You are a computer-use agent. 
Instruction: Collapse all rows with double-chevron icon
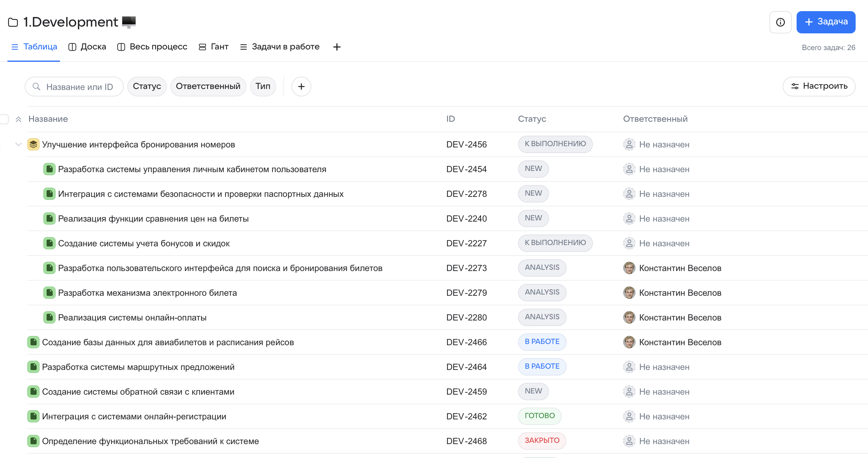[x=19, y=119]
